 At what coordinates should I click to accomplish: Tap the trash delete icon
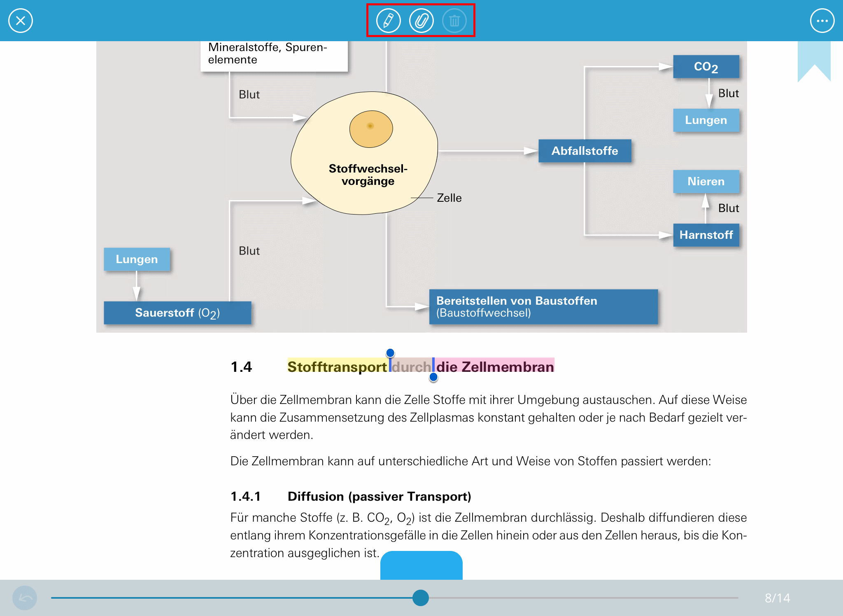454,21
